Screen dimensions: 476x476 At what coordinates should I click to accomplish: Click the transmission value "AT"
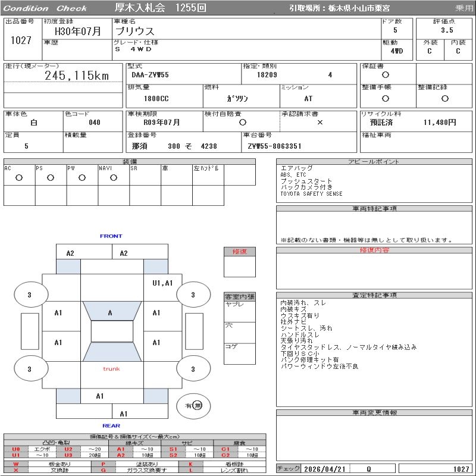(x=308, y=99)
